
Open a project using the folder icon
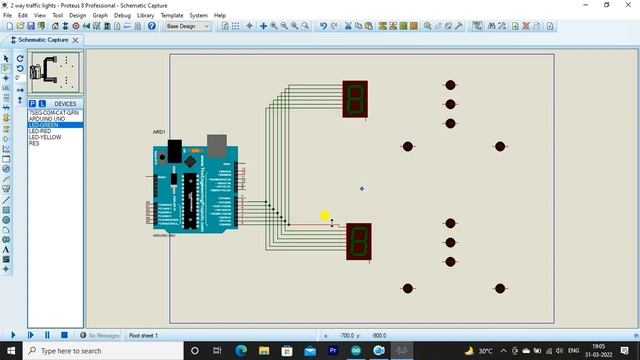tap(20, 26)
